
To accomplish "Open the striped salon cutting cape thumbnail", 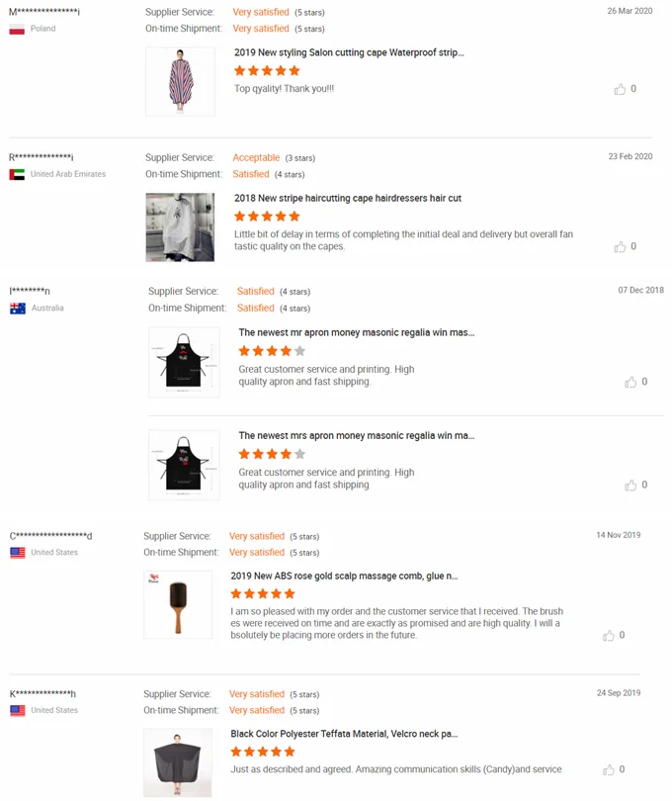I will tap(180, 81).
